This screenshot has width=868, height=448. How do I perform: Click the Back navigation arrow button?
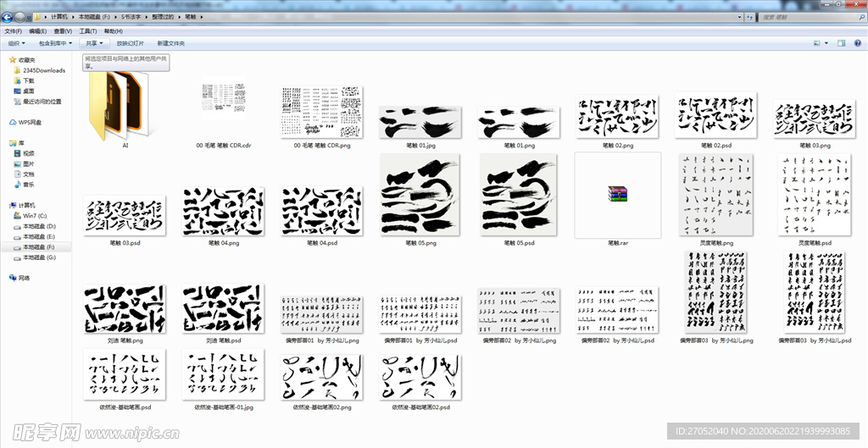tap(8, 16)
